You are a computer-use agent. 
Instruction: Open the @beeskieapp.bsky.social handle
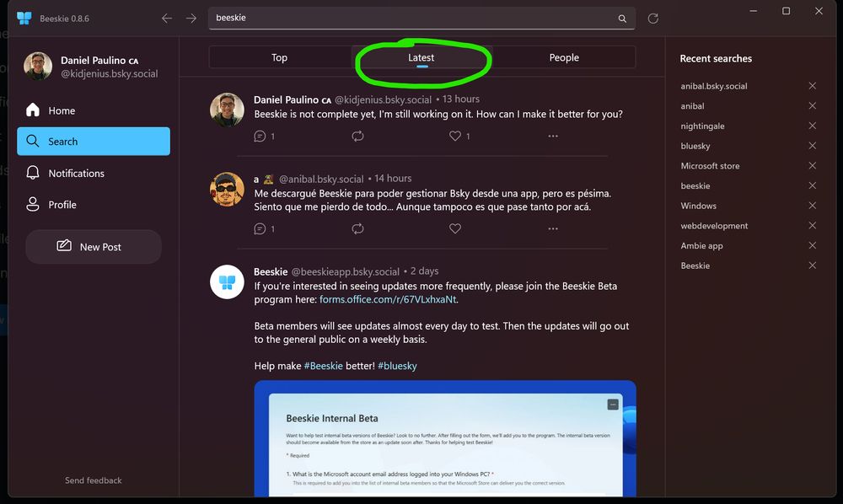(x=345, y=271)
